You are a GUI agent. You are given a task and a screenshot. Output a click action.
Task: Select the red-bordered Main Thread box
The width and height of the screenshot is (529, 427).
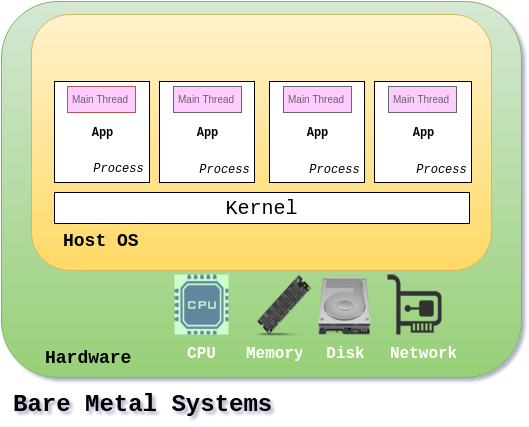click(x=102, y=99)
